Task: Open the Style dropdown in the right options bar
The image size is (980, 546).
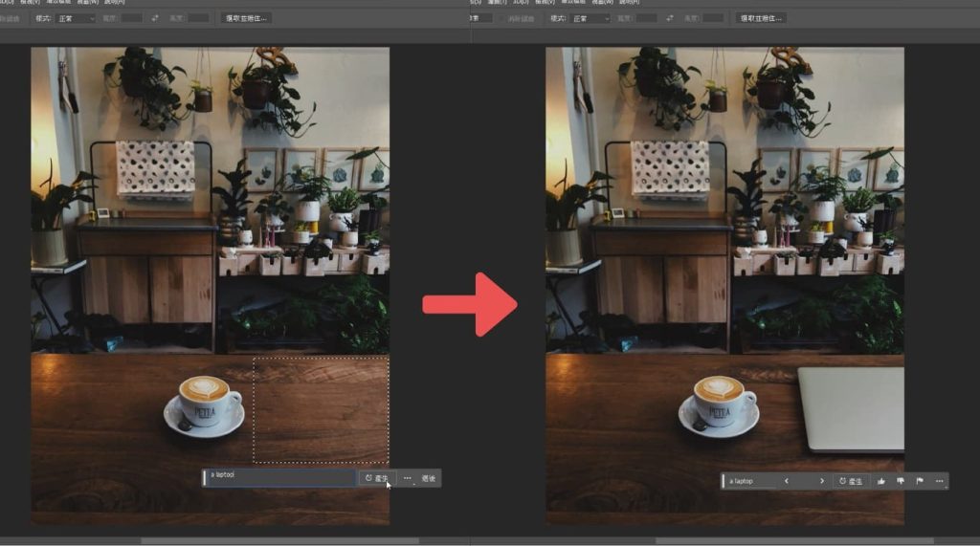Action: point(590,19)
